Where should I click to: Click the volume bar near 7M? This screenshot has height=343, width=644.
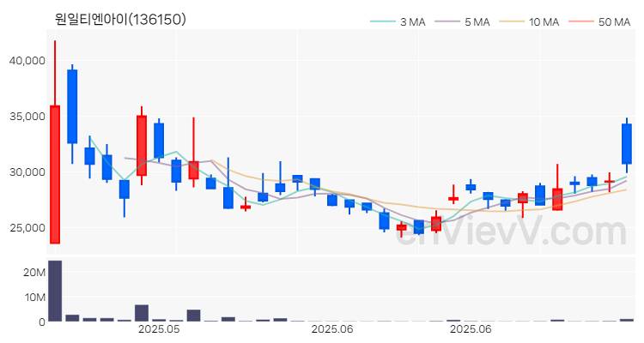[142, 313]
